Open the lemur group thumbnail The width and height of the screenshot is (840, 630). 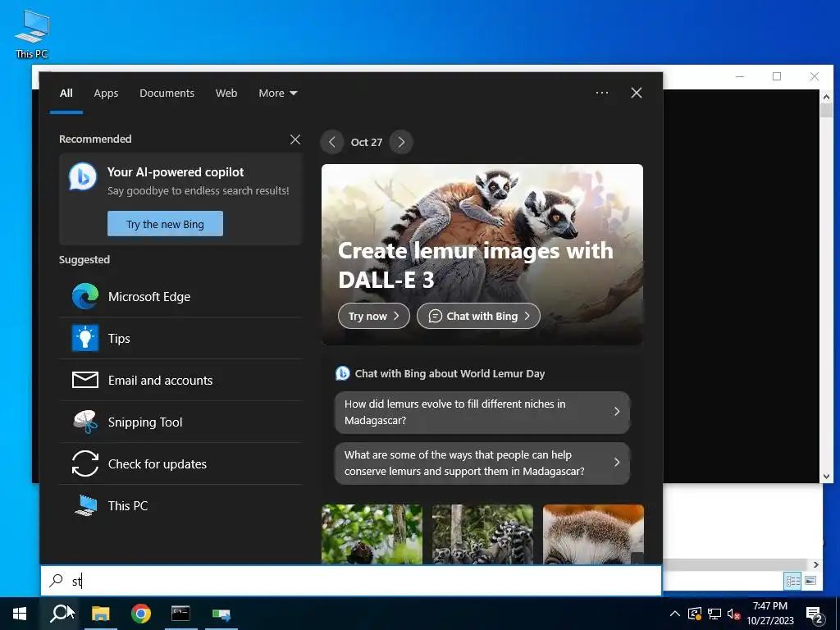[482, 534]
